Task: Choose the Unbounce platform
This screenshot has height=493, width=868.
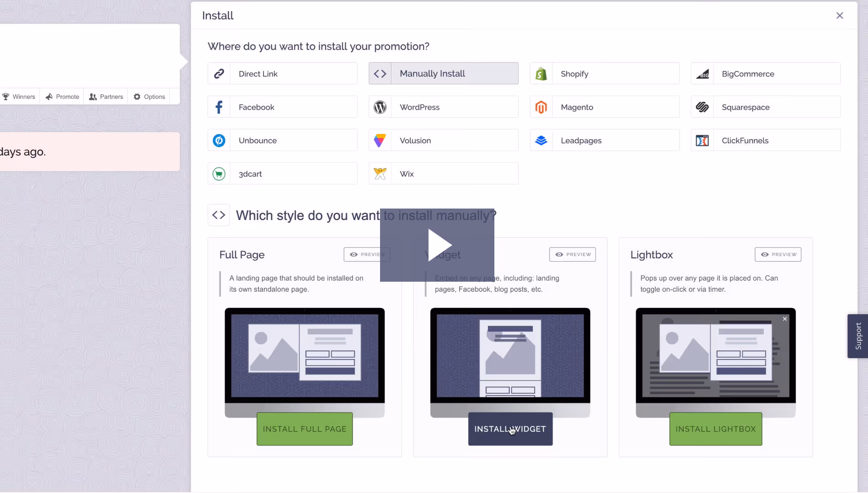Action: 282,140
